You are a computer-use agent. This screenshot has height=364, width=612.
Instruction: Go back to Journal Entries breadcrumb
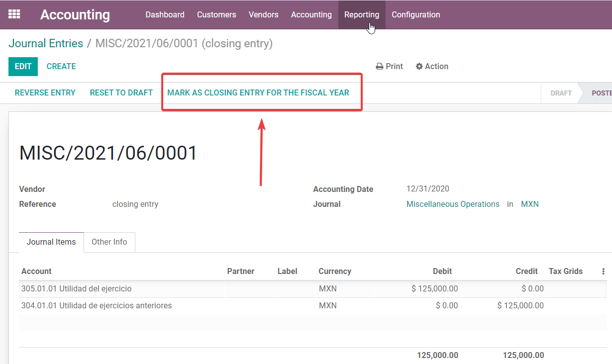(46, 44)
